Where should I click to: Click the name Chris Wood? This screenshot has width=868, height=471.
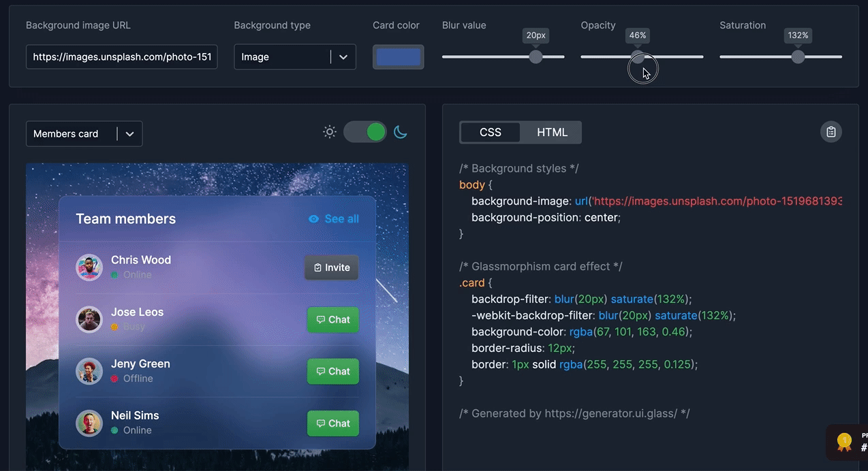tap(141, 260)
